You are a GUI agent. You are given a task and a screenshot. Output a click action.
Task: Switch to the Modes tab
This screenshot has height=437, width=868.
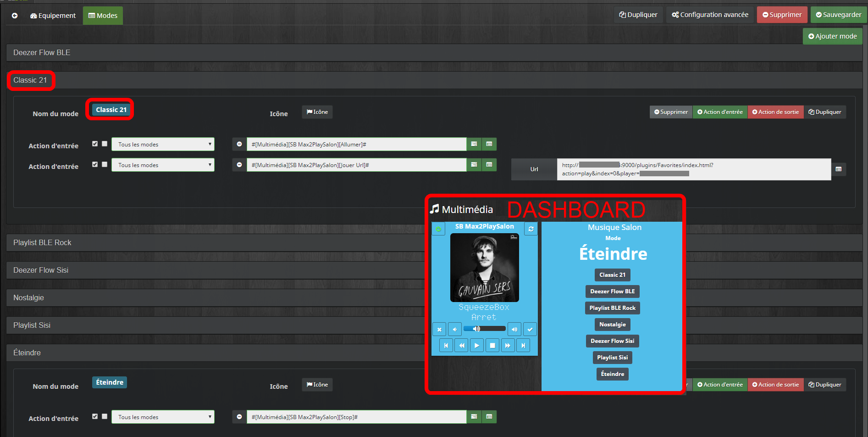(103, 16)
